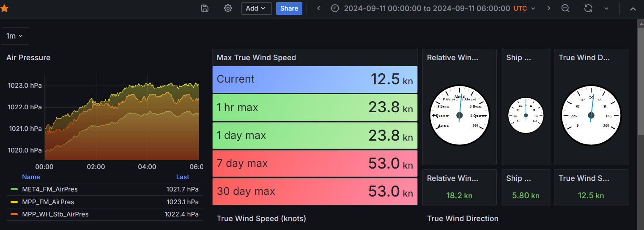Click the star favorite dashboard icon
The width and height of the screenshot is (644, 230).
click(4, 8)
